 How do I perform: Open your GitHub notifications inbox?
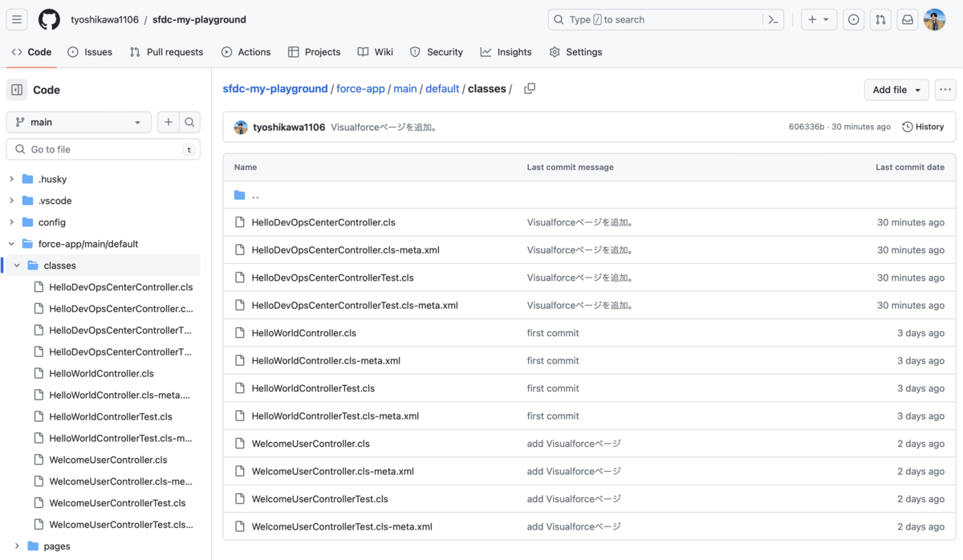tap(907, 19)
